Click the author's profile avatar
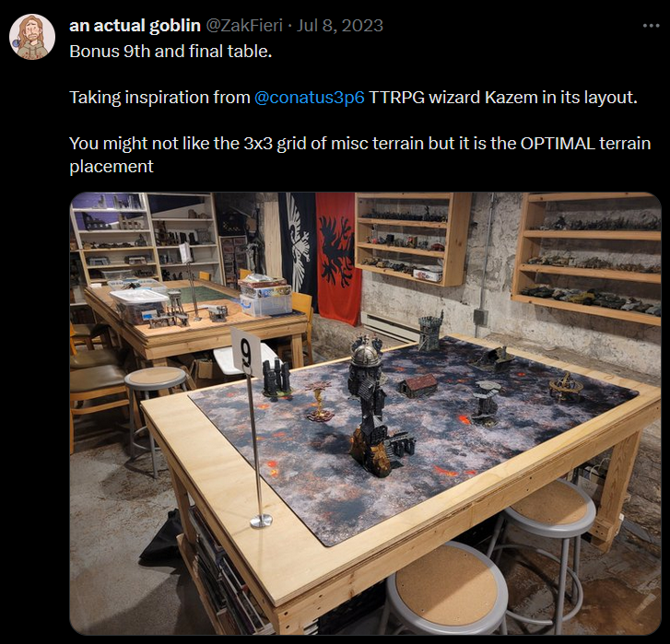670x644 pixels. [x=31, y=38]
